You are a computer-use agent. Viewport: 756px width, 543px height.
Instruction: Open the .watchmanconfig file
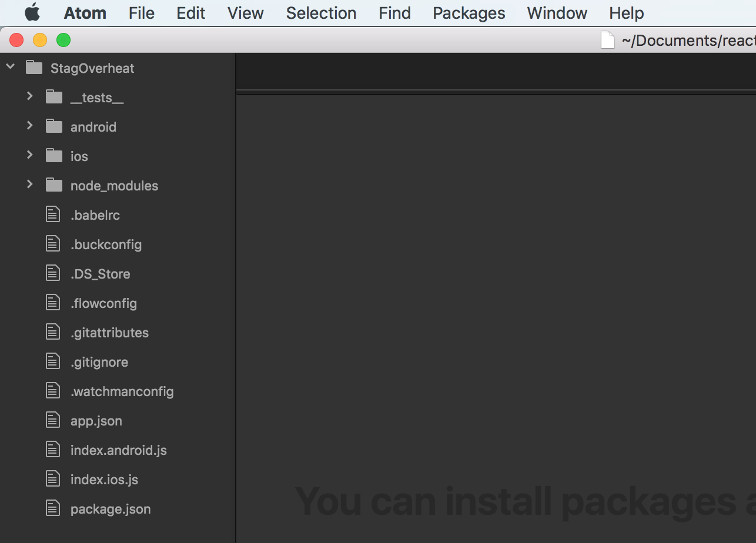122,391
